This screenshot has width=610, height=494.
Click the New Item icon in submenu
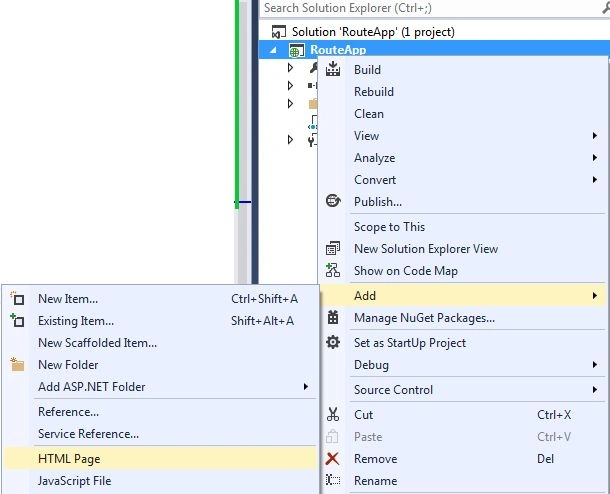[x=17, y=298]
